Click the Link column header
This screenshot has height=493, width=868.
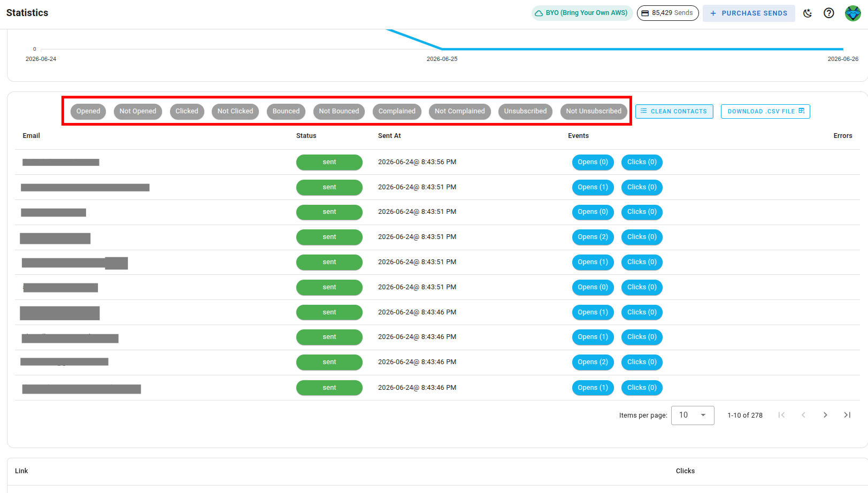click(x=21, y=471)
